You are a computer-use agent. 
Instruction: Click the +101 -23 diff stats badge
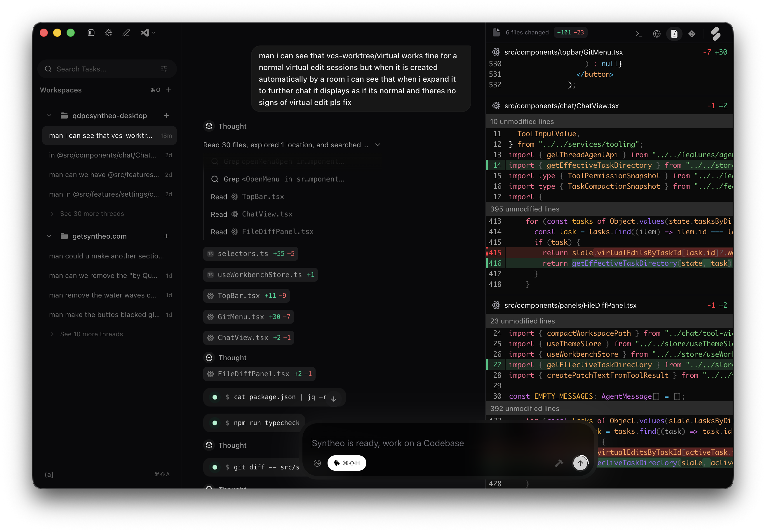click(x=570, y=32)
